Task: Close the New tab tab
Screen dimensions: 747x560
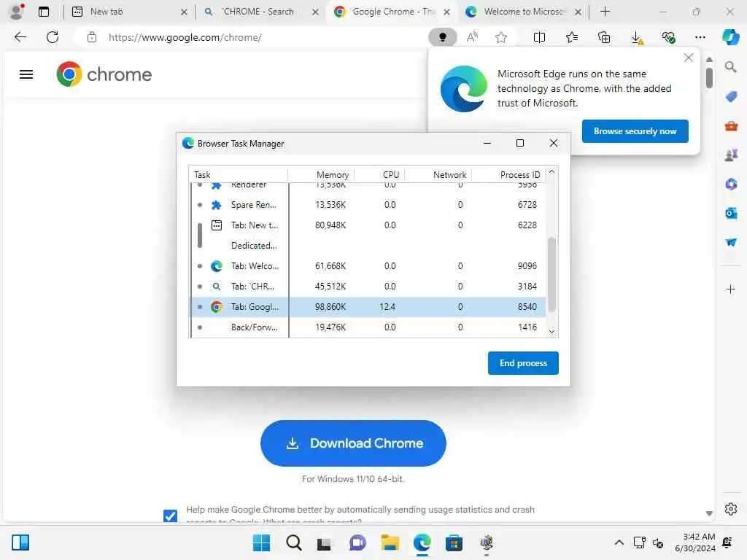Action: [184, 12]
